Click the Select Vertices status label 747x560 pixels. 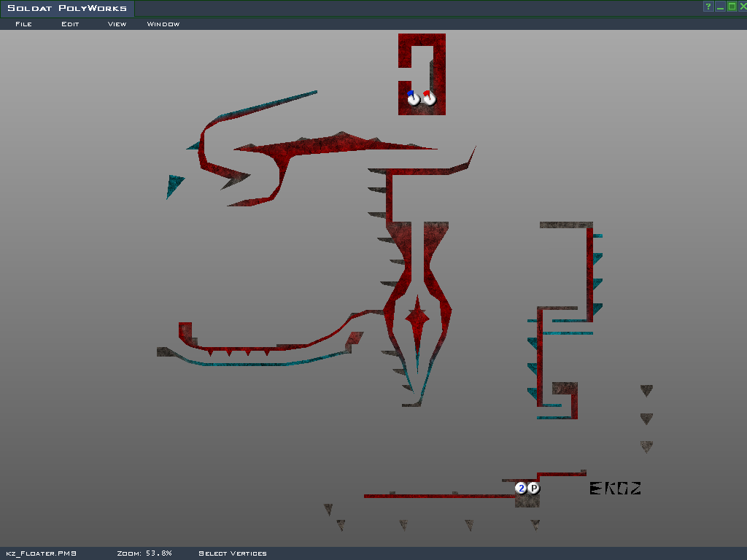pyautogui.click(x=233, y=553)
